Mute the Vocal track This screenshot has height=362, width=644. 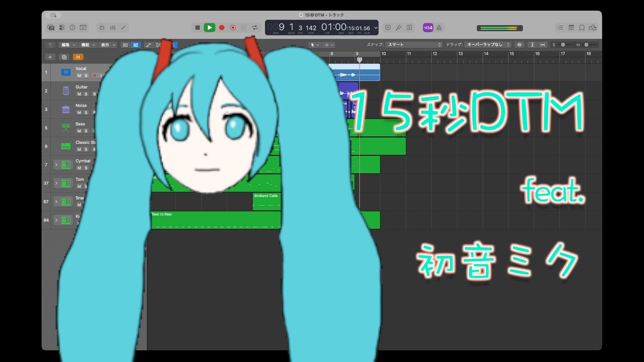(79, 75)
